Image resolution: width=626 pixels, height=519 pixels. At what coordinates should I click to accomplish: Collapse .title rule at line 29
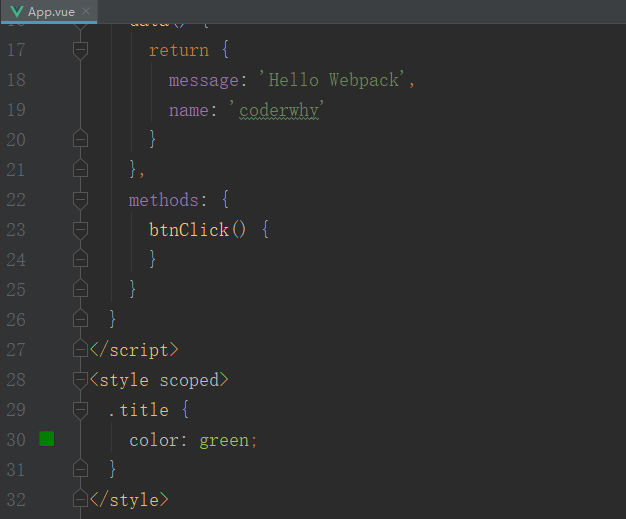80,410
